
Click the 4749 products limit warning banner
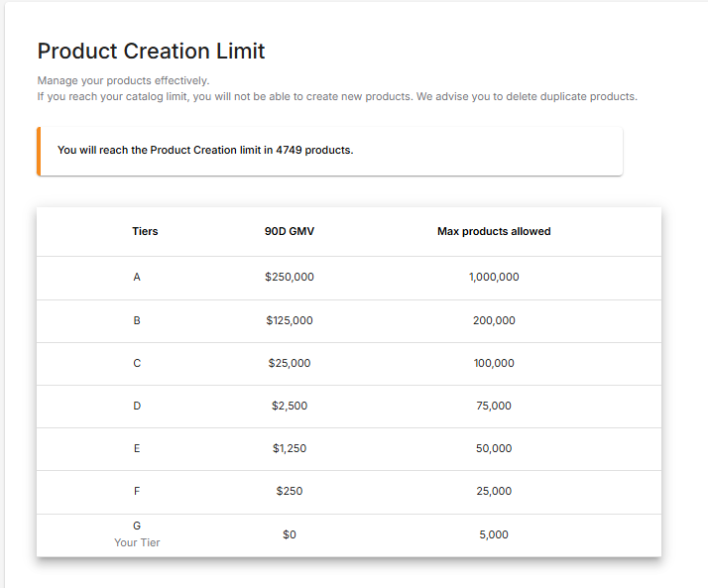[x=205, y=151]
